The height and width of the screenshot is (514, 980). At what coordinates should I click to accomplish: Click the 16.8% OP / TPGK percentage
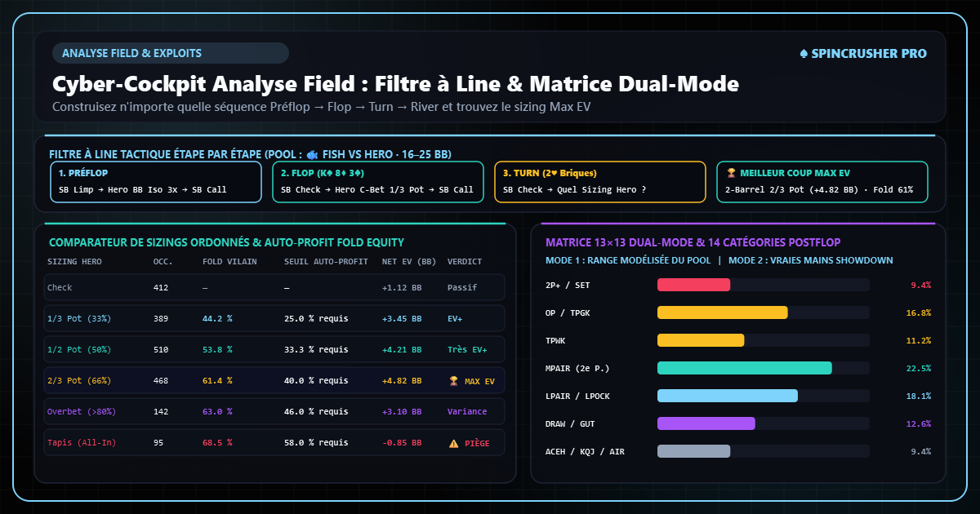pyautogui.click(x=919, y=312)
